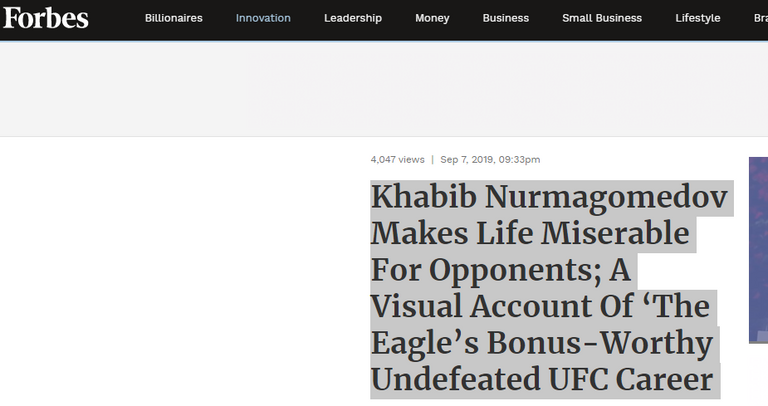This screenshot has height=406, width=768.
Task: Click the Forbes logo
Action: click(x=45, y=17)
